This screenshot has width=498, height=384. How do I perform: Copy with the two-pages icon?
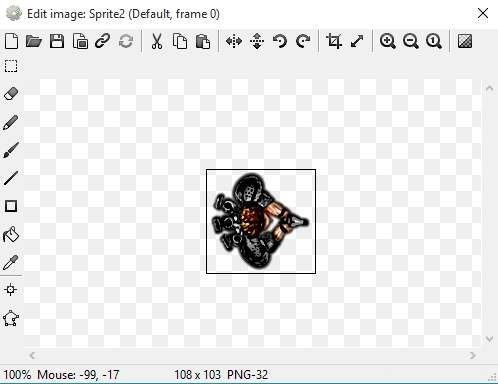pyautogui.click(x=180, y=41)
